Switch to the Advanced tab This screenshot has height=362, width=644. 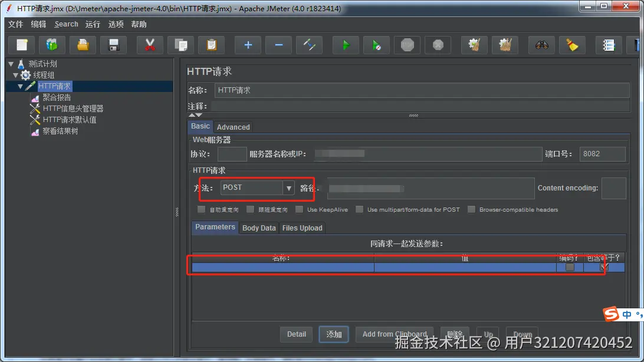(x=234, y=127)
